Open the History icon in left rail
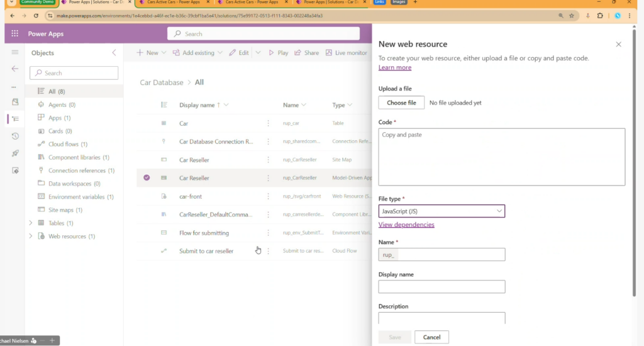 click(x=15, y=136)
